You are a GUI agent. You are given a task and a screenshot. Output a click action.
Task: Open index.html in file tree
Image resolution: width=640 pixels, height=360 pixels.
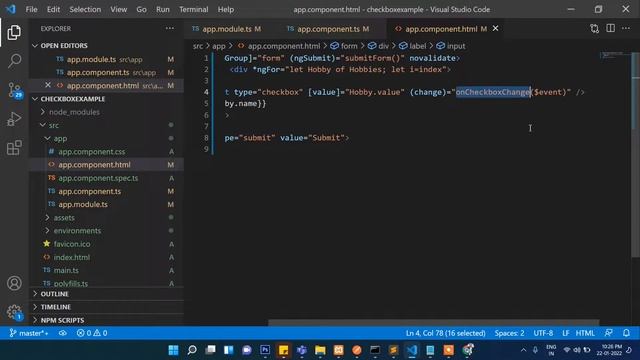click(x=72, y=257)
